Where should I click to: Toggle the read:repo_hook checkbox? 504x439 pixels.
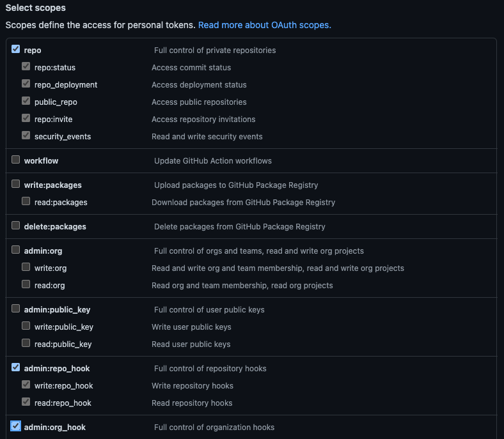[26, 402]
